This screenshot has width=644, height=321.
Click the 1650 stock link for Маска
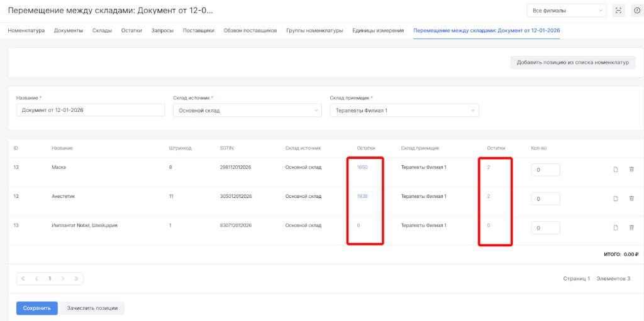point(362,168)
